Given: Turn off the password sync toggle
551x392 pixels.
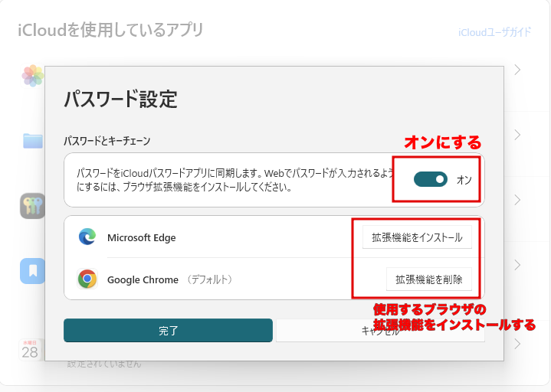Looking at the screenshot, I should [x=430, y=179].
